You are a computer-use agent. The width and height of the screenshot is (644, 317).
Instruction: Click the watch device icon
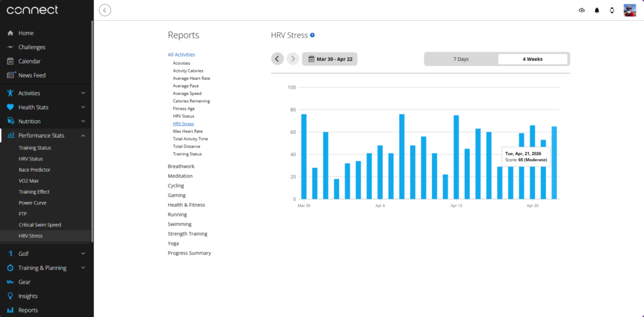(x=612, y=11)
